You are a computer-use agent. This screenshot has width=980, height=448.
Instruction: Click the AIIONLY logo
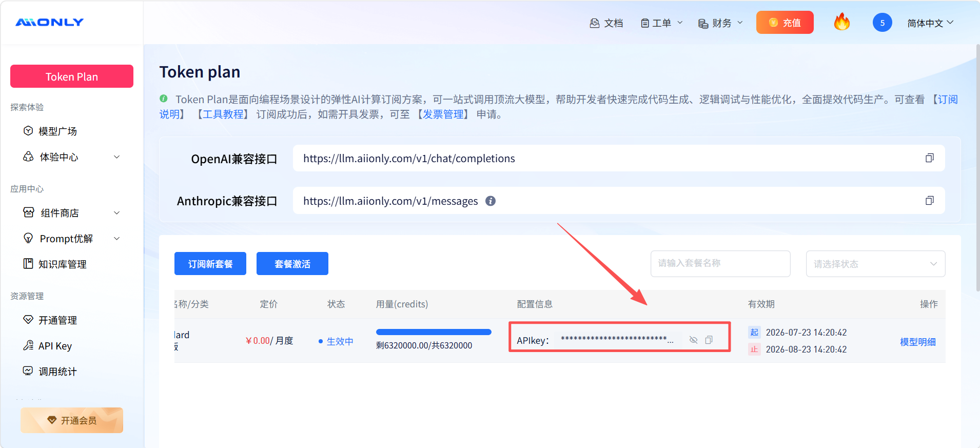click(49, 22)
